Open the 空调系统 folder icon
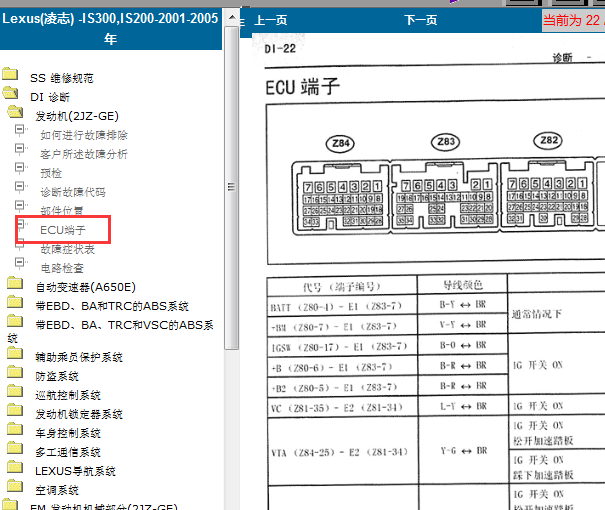This screenshot has width=605, height=510. tap(15, 486)
